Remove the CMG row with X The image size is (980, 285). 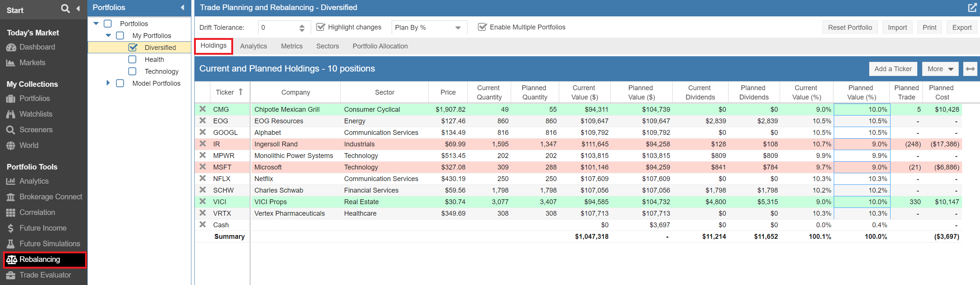pyautogui.click(x=203, y=109)
